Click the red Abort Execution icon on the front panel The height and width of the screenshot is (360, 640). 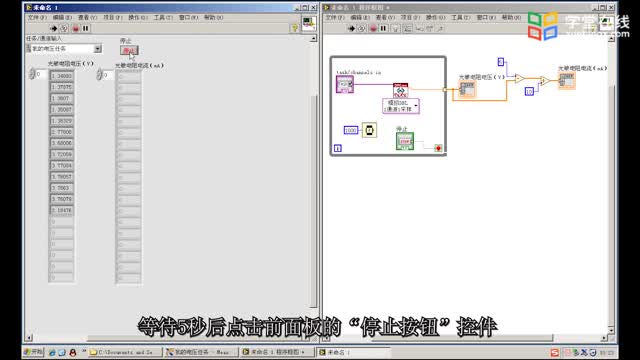click(x=76, y=29)
